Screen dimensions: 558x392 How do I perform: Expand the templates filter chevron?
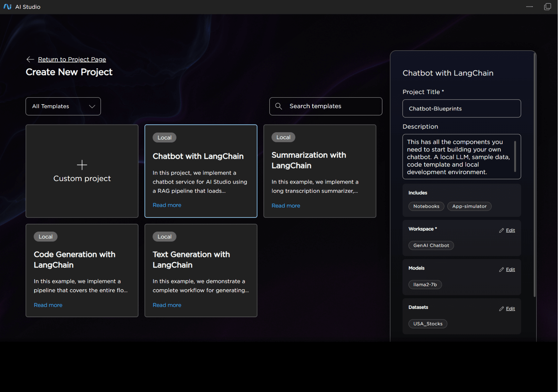92,106
